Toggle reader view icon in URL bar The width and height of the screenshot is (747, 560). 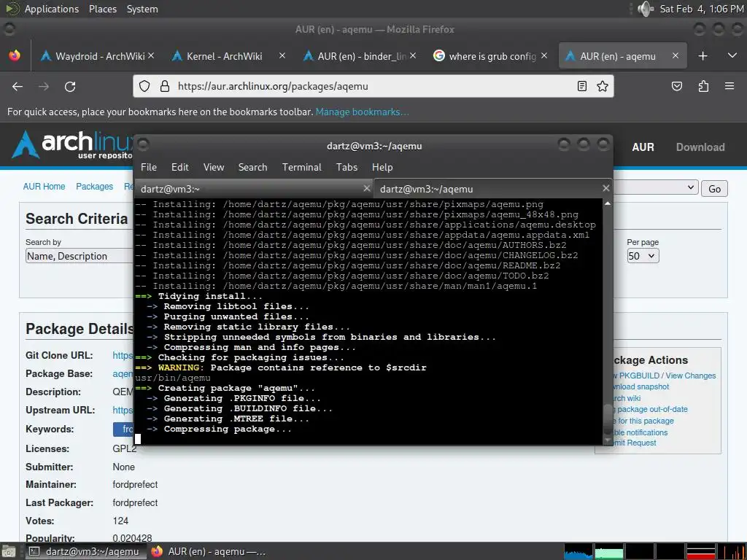pyautogui.click(x=581, y=86)
